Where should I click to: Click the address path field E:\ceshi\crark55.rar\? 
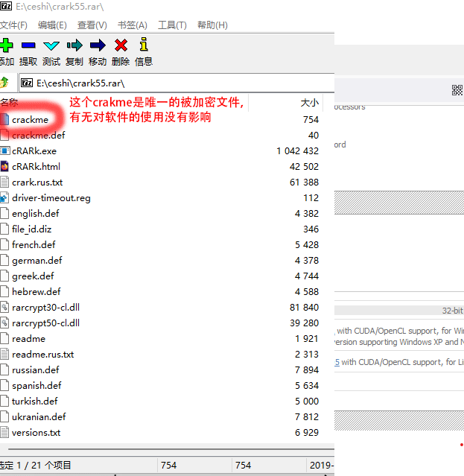pyautogui.click(x=171, y=83)
